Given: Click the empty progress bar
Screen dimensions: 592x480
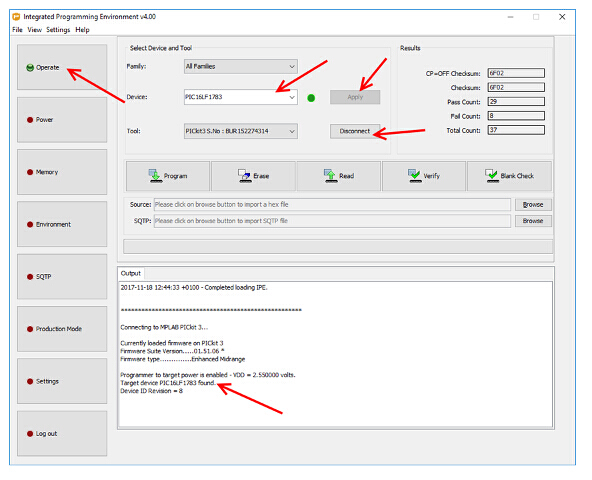Looking at the screenshot, I should click(338, 247).
